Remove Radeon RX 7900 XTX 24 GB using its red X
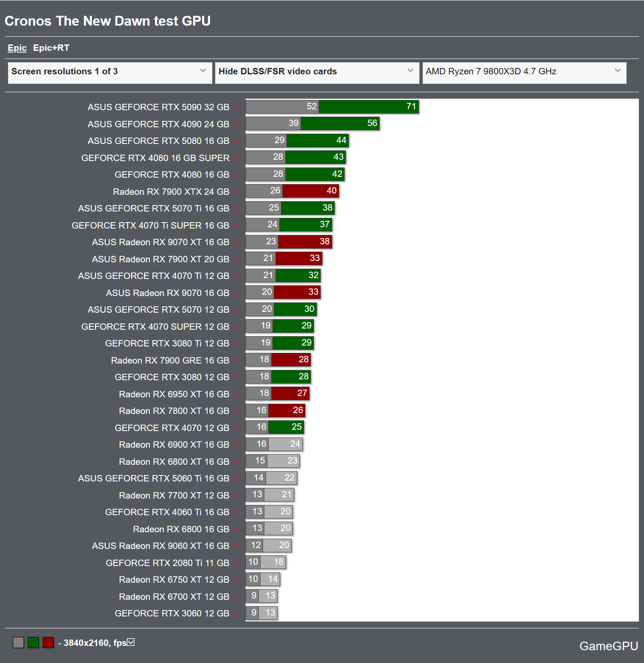The width and height of the screenshot is (644, 663). [x=235, y=192]
